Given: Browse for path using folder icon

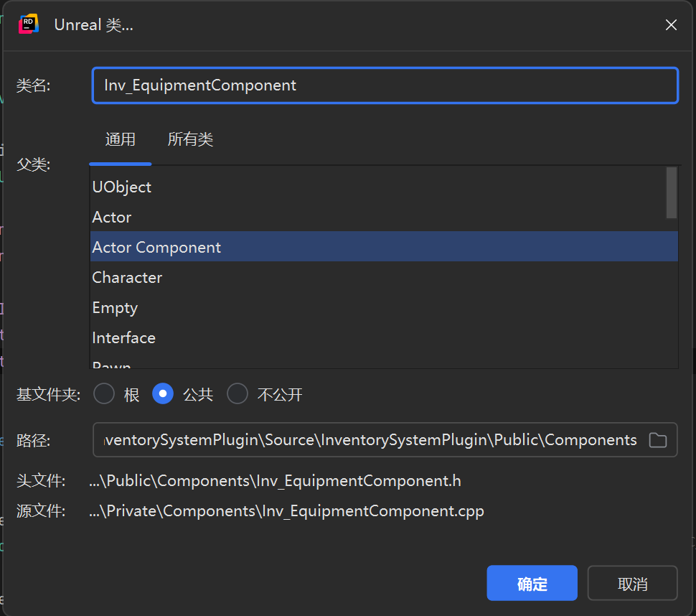Looking at the screenshot, I should pos(657,440).
